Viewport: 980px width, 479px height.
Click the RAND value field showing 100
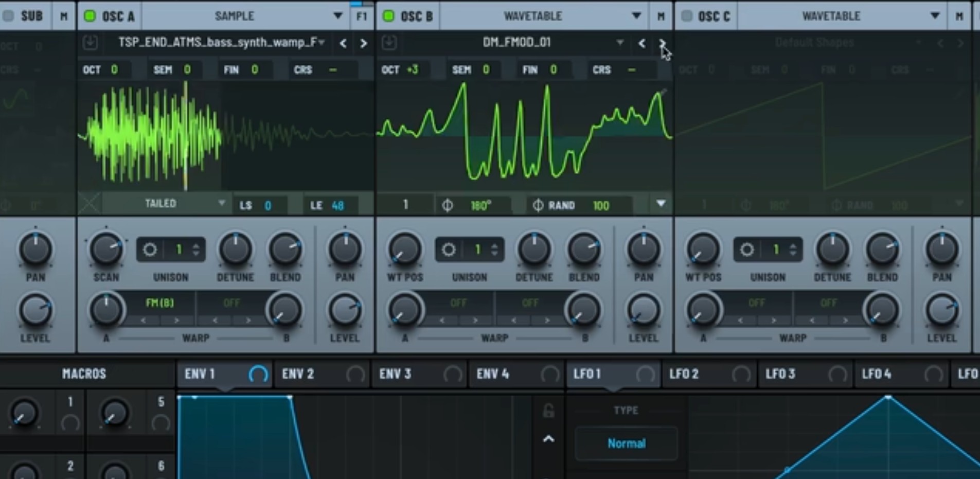(601, 205)
